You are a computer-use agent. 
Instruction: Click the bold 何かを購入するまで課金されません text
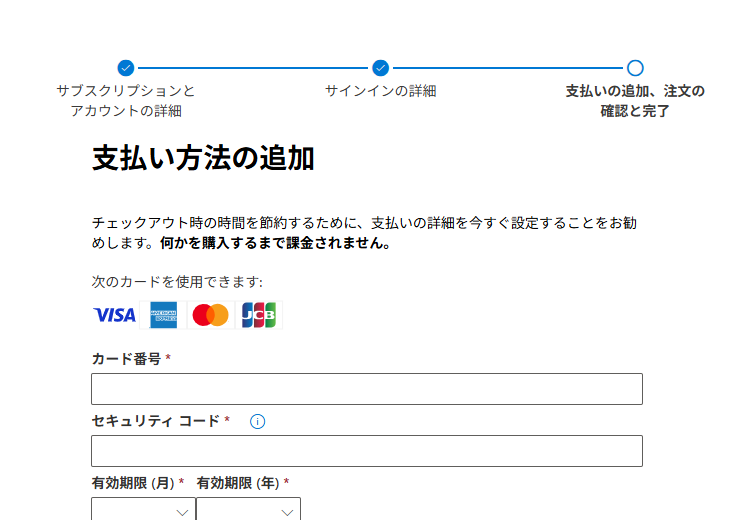[x=275, y=243]
